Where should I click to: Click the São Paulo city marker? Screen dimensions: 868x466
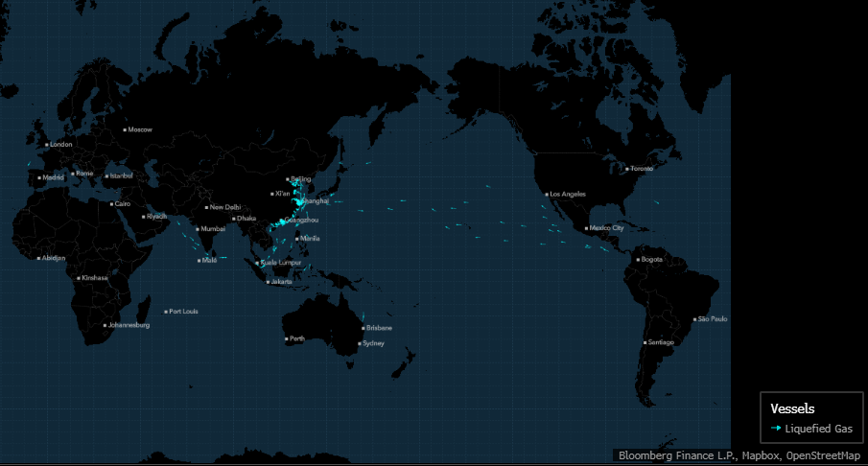tap(695, 319)
